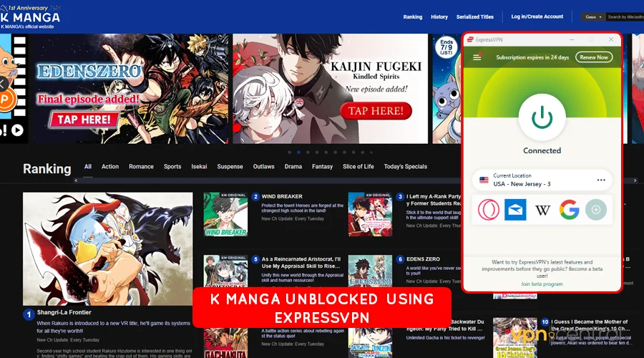The width and height of the screenshot is (644, 358).
Task: Click the rank 2 badge beside Wind Breaker
Action: [255, 196]
